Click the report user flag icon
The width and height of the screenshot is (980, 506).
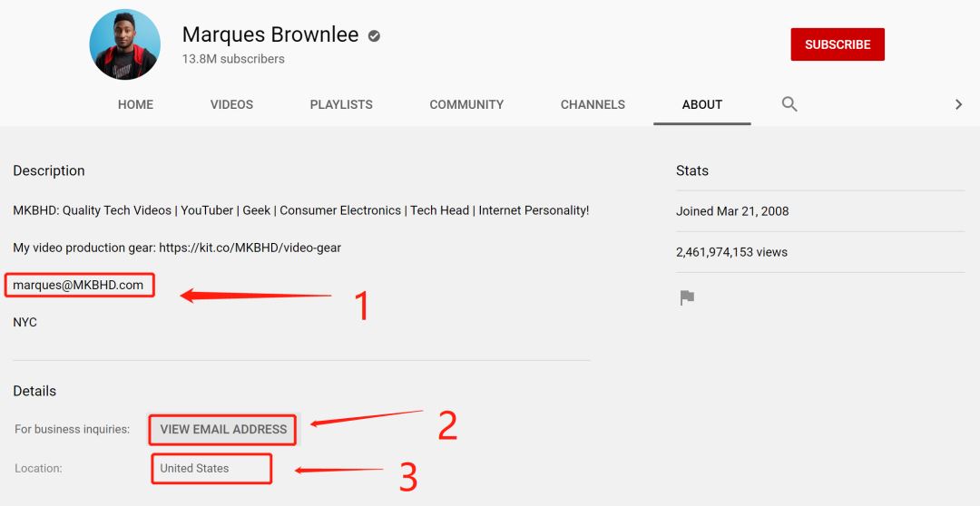[687, 298]
